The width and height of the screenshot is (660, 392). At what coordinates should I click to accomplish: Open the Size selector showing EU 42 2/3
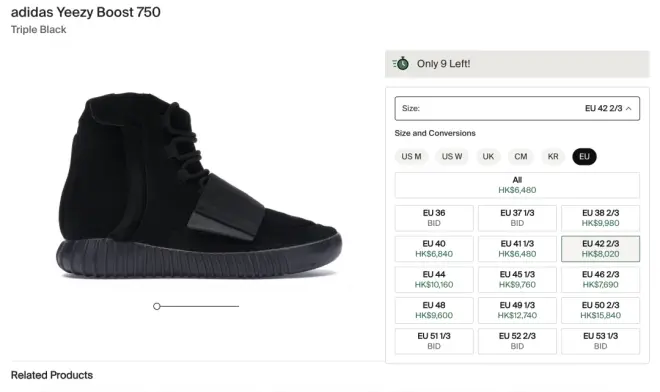tap(517, 109)
